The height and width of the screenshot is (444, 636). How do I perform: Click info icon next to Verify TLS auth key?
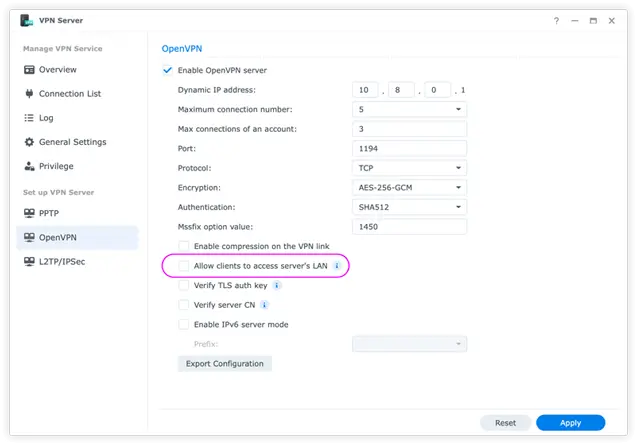[277, 285]
